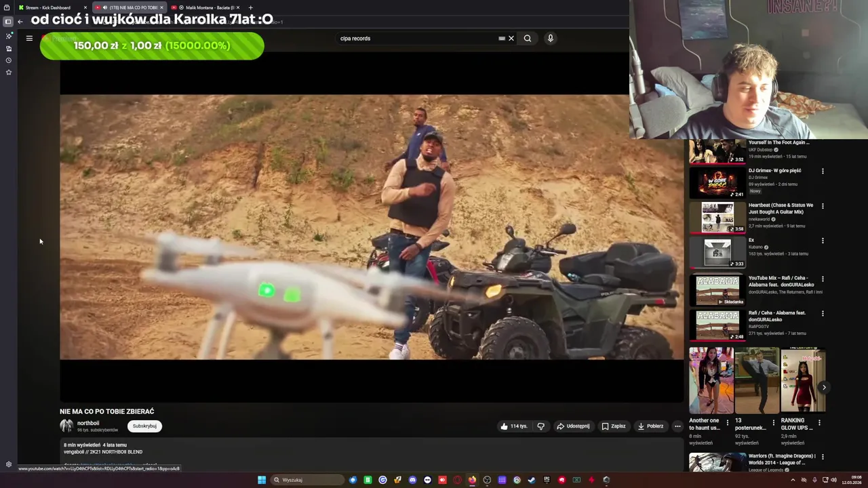Open the Windows Start menu

262,480
